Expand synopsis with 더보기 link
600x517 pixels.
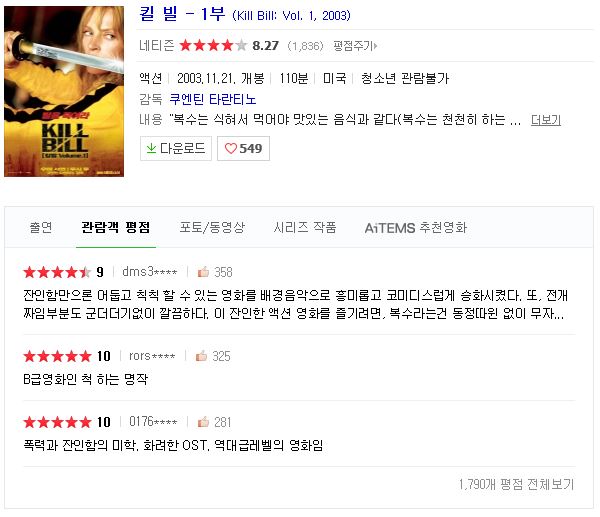pos(546,120)
